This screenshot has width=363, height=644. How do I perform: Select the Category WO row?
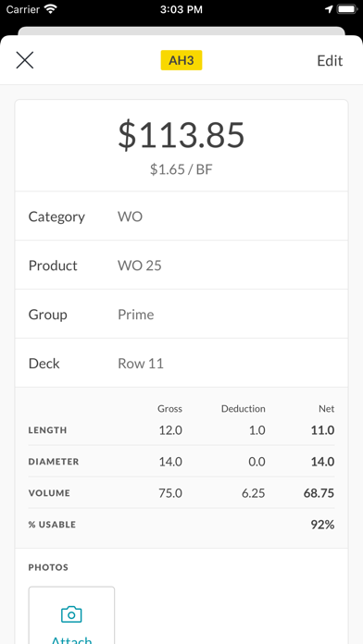click(181, 216)
